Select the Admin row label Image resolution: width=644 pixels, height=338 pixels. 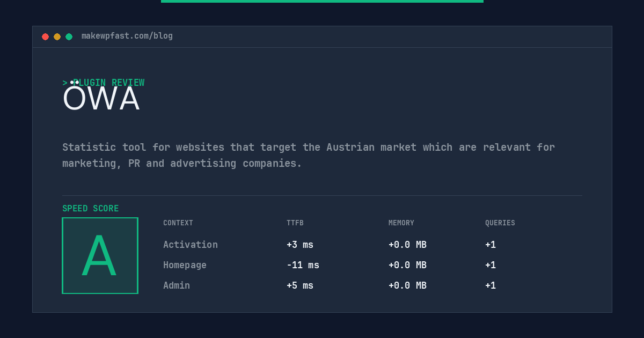[177, 285]
